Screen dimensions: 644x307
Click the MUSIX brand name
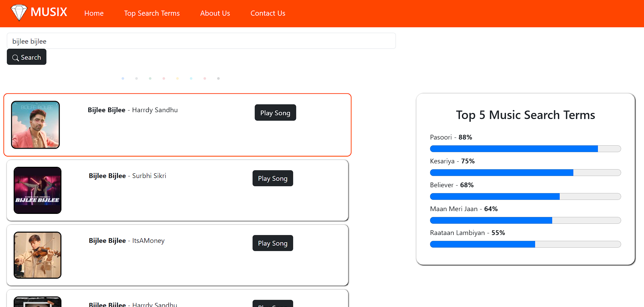point(49,12)
